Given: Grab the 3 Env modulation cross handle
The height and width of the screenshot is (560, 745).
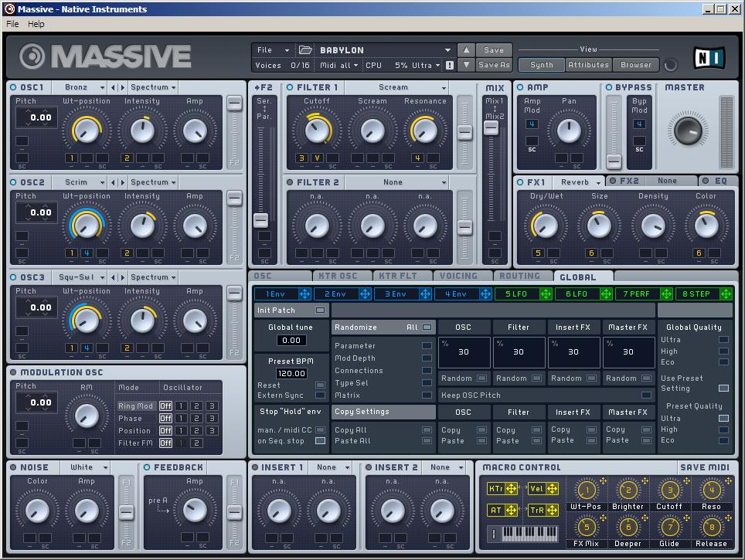Looking at the screenshot, I should click(425, 294).
